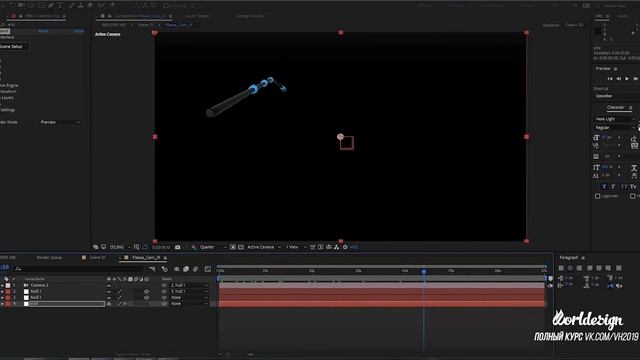Step back one frame in Preview panel
The width and height of the screenshot is (640, 360).
(x=618, y=78)
